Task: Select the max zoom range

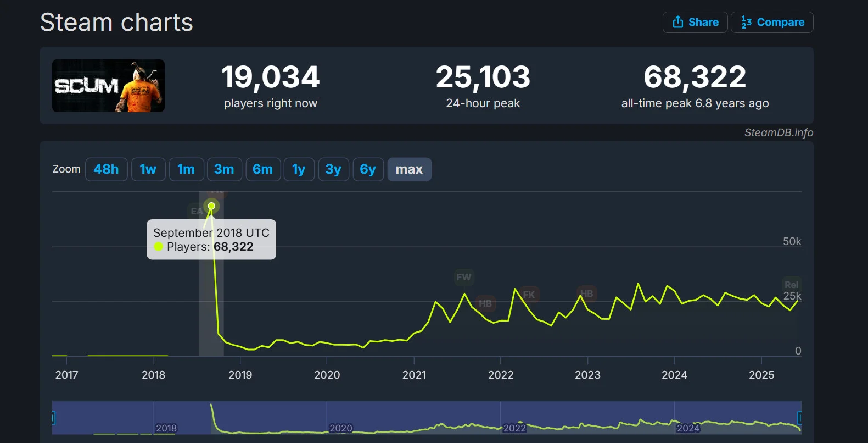Action: (x=410, y=169)
